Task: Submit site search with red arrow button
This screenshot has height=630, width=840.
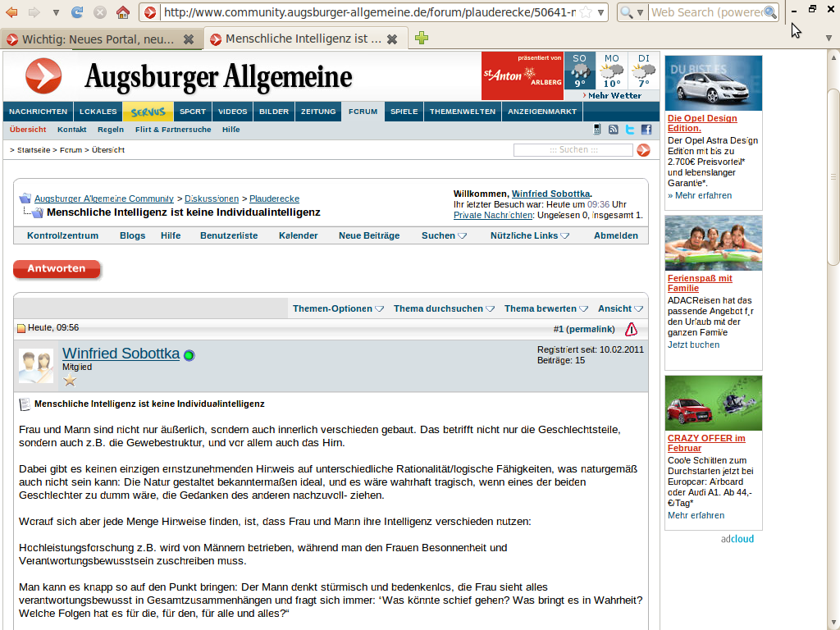Action: tap(643, 150)
